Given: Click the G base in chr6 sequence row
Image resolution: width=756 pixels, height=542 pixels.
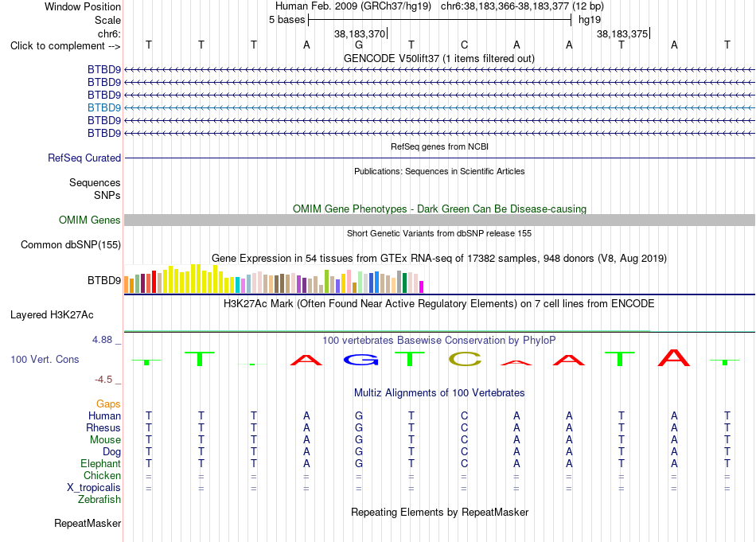Looking at the screenshot, I should tap(359, 45).
